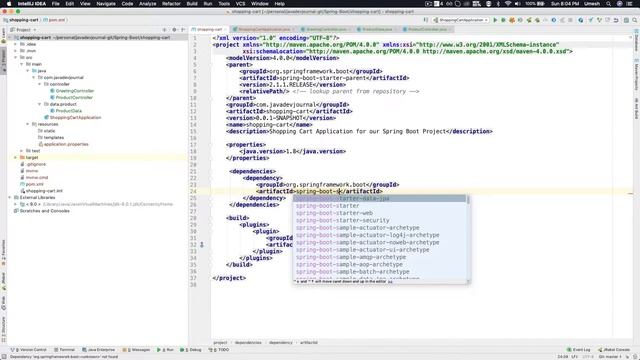Switch to ProductController.java editor tab
The image size is (640, 360).
(x=427, y=29)
